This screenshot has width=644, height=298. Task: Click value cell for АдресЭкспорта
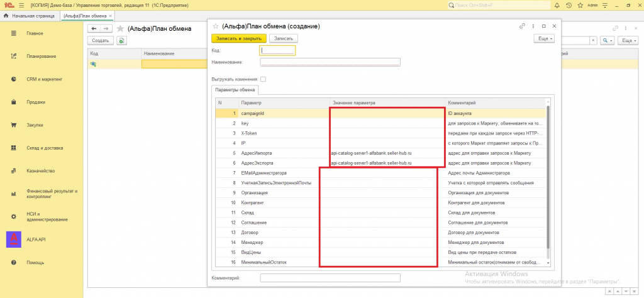387,163
